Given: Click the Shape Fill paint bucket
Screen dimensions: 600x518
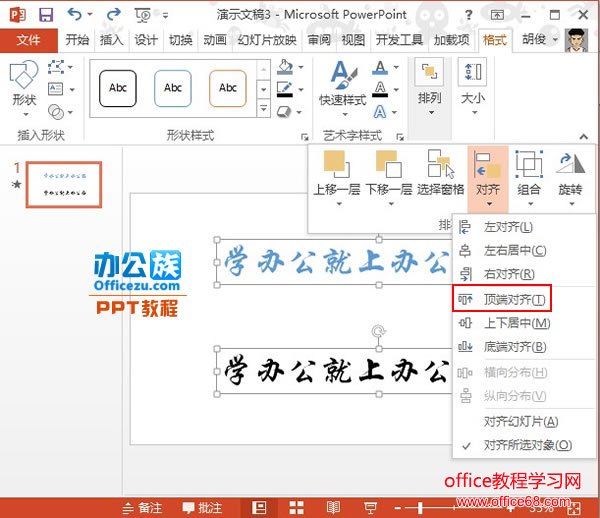Looking at the screenshot, I should tap(285, 67).
